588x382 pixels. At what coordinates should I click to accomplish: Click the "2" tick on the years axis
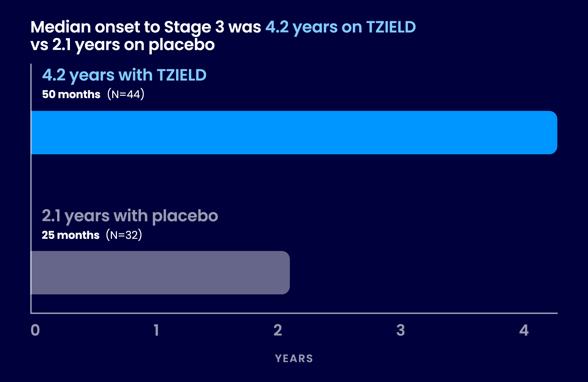tap(278, 330)
